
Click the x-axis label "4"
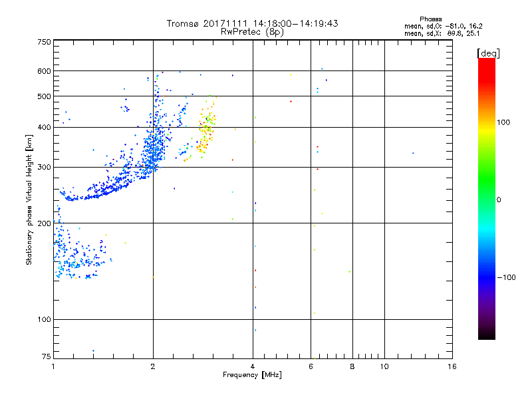pos(253,366)
